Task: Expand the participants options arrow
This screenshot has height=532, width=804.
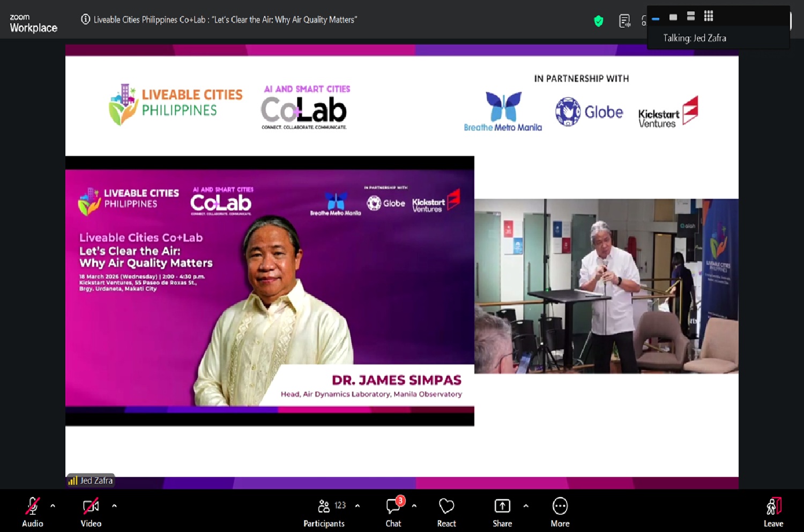Action: pos(358,505)
